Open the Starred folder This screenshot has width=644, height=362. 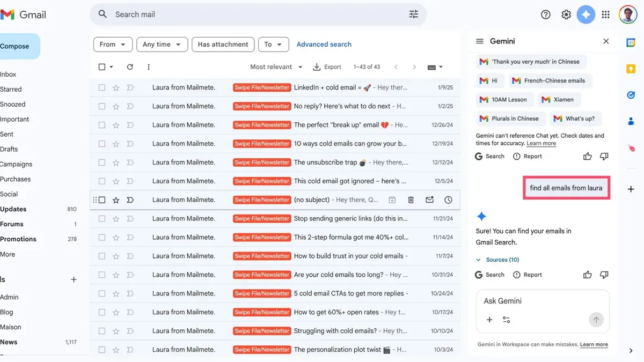(x=11, y=89)
